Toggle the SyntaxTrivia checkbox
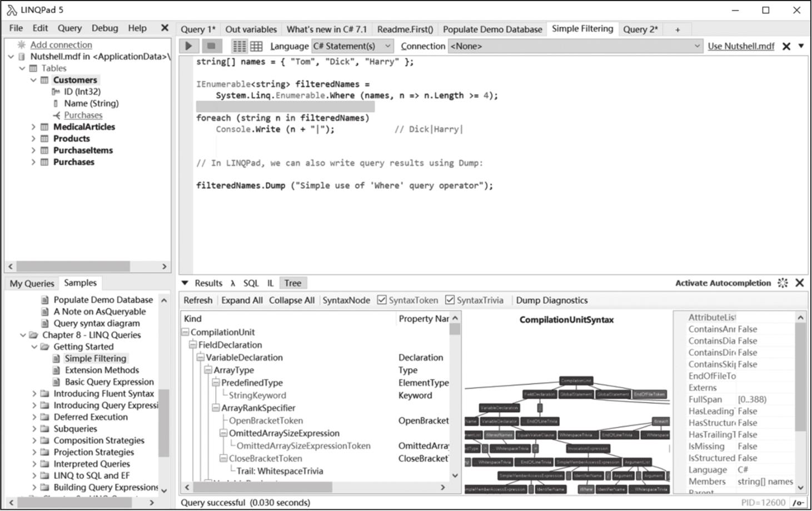Screen dimensions: 812x511 450,300
